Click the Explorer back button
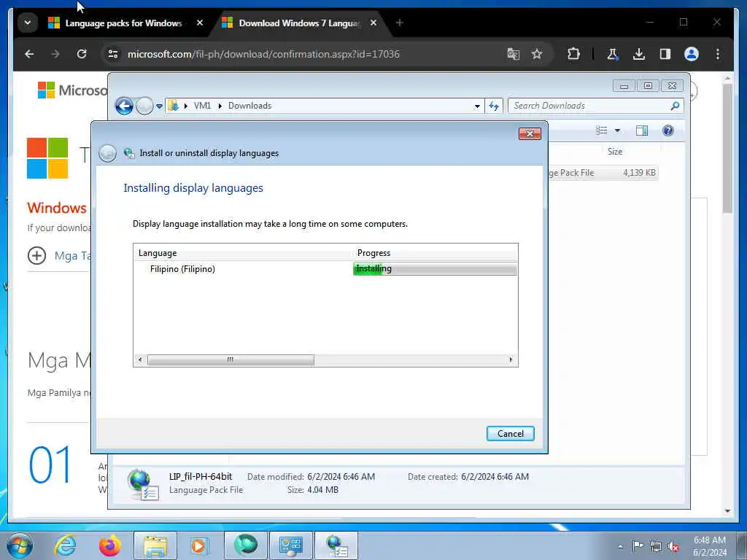Image resolution: width=747 pixels, height=560 pixels. tap(124, 106)
